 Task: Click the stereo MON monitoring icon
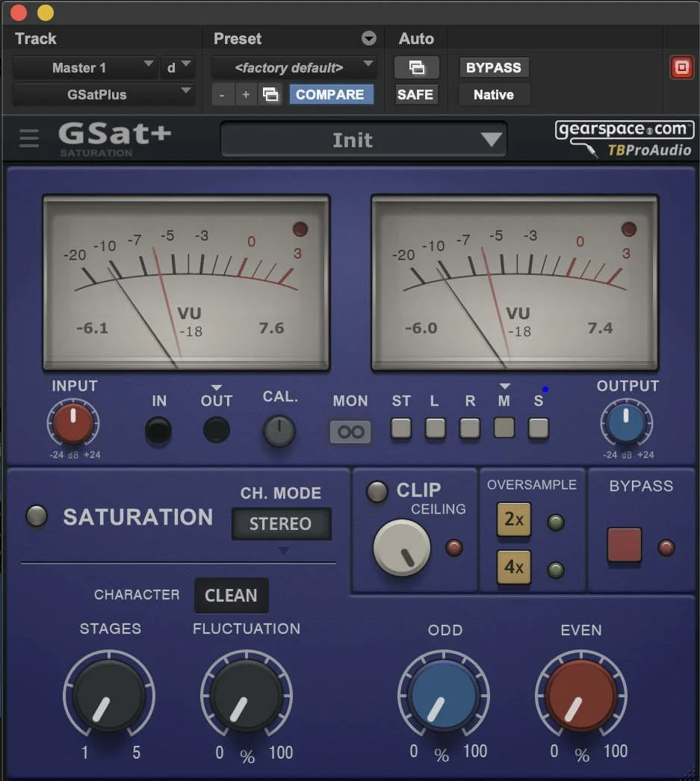pyautogui.click(x=350, y=431)
